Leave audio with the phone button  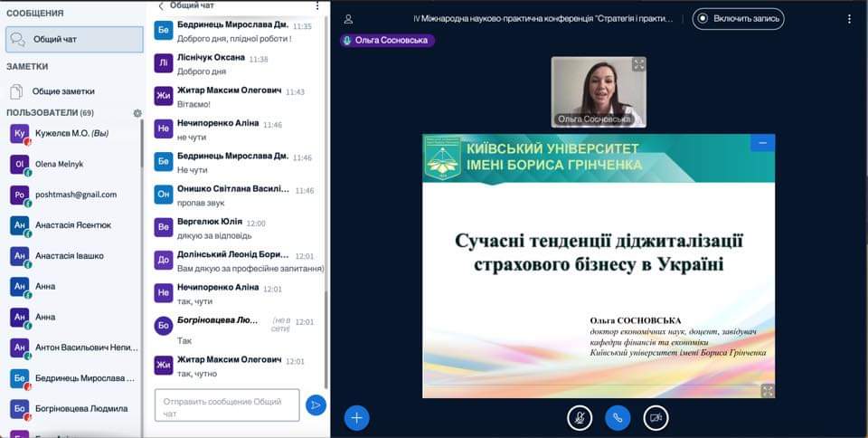pos(618,417)
